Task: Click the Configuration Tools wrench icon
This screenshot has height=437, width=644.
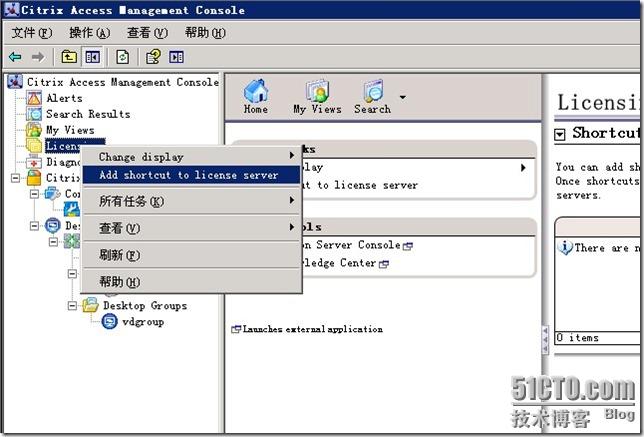Action: (x=71, y=209)
